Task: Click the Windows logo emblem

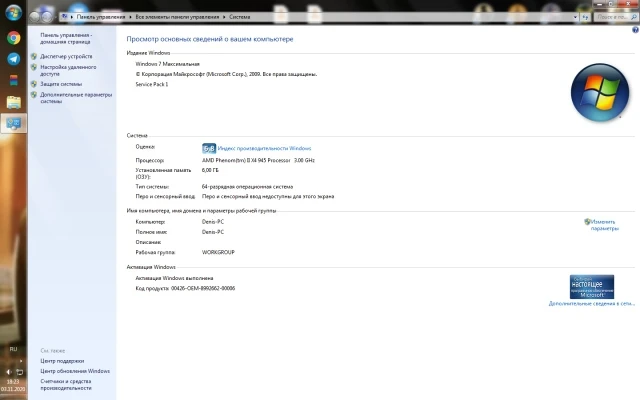Action: (600, 93)
